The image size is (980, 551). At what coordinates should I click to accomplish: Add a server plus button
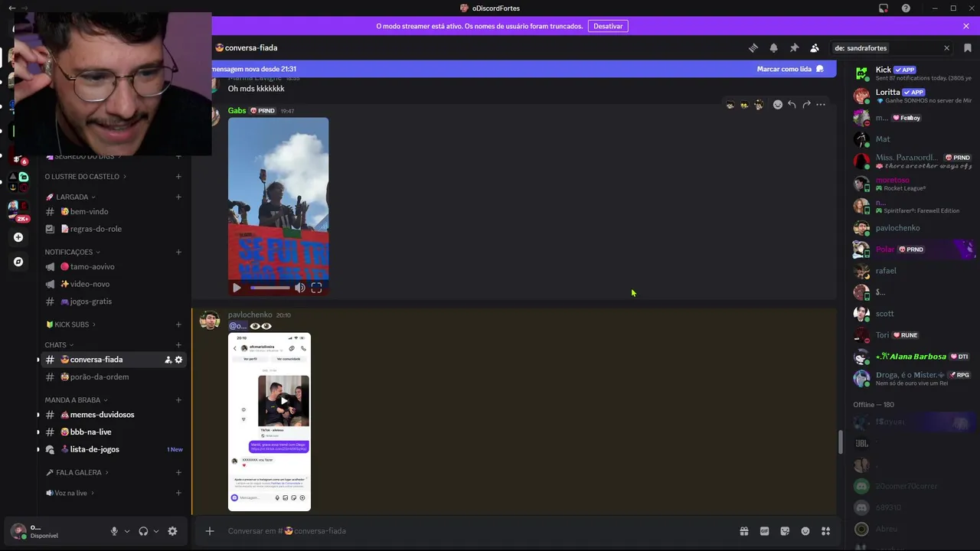tap(18, 237)
